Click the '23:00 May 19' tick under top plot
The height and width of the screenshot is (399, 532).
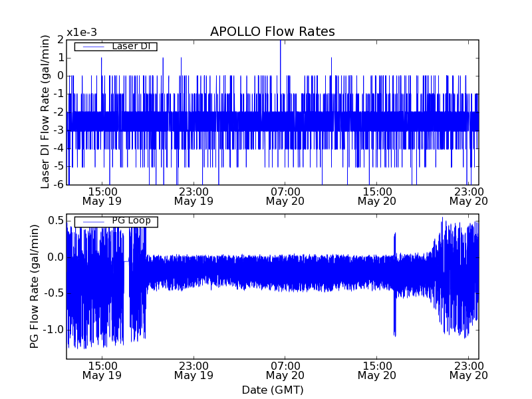pyautogui.click(x=194, y=196)
